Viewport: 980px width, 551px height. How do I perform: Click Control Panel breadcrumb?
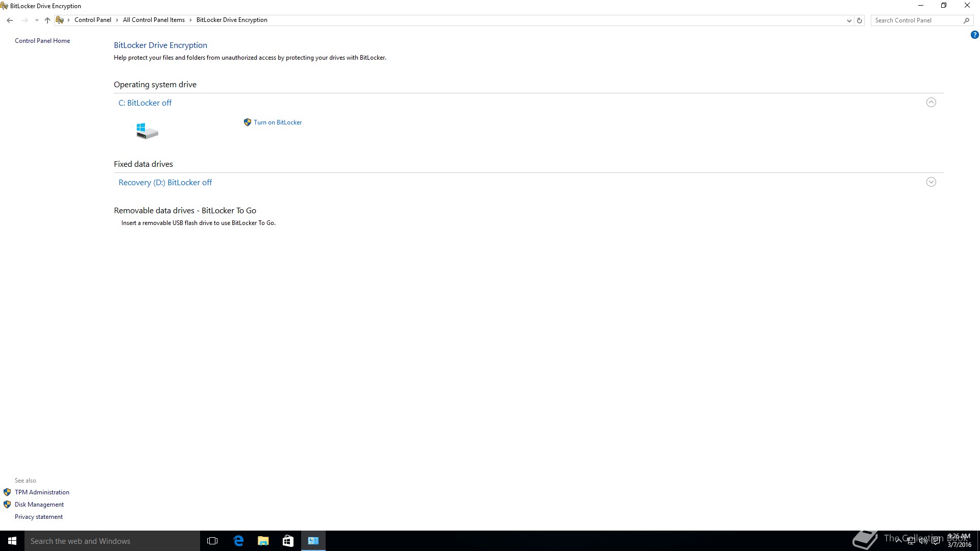[x=92, y=20]
